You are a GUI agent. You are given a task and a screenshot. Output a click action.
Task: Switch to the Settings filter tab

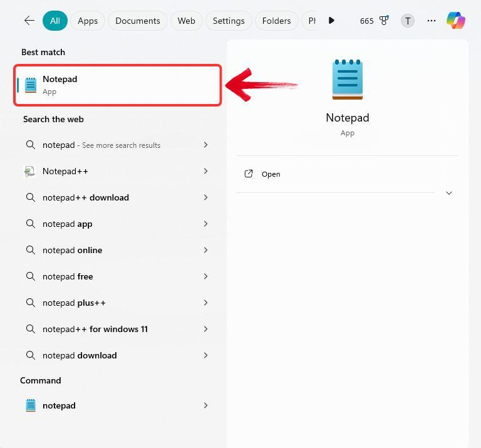[229, 21]
